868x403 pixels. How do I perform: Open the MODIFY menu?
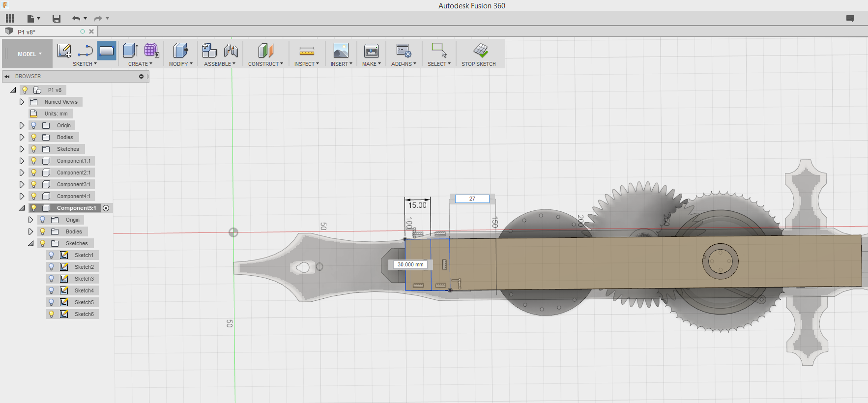coord(180,64)
